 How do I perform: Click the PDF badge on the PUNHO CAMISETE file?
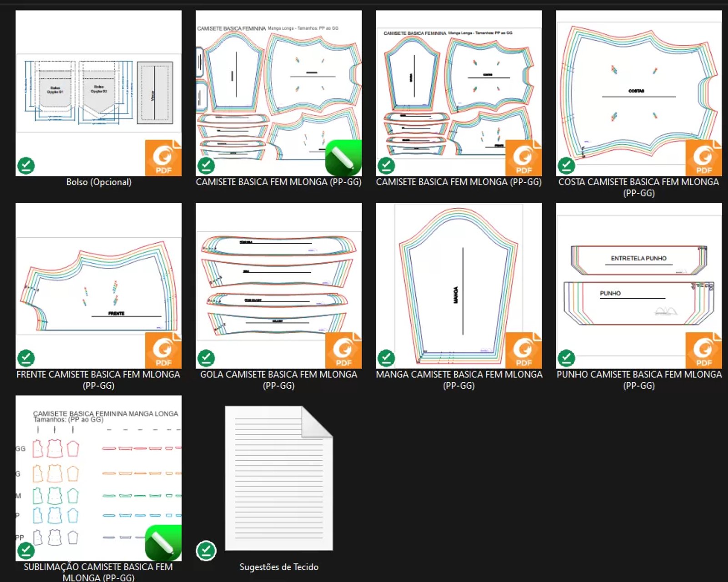(703, 350)
